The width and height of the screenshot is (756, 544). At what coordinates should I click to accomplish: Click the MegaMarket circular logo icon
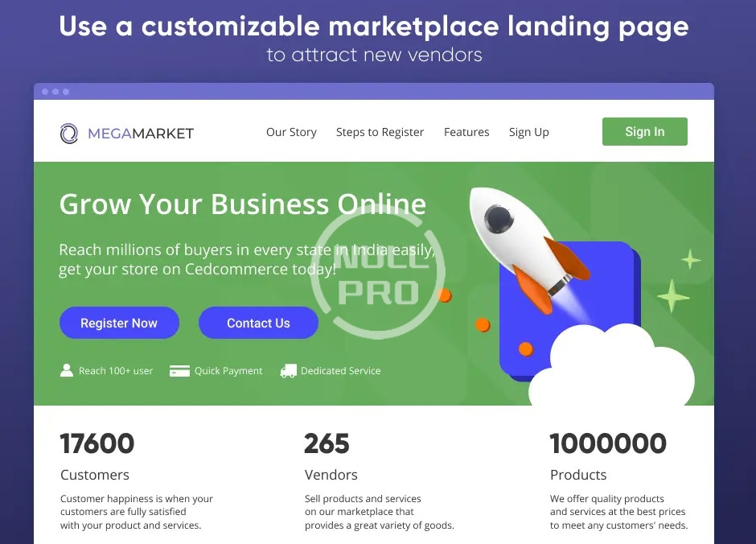(68, 133)
